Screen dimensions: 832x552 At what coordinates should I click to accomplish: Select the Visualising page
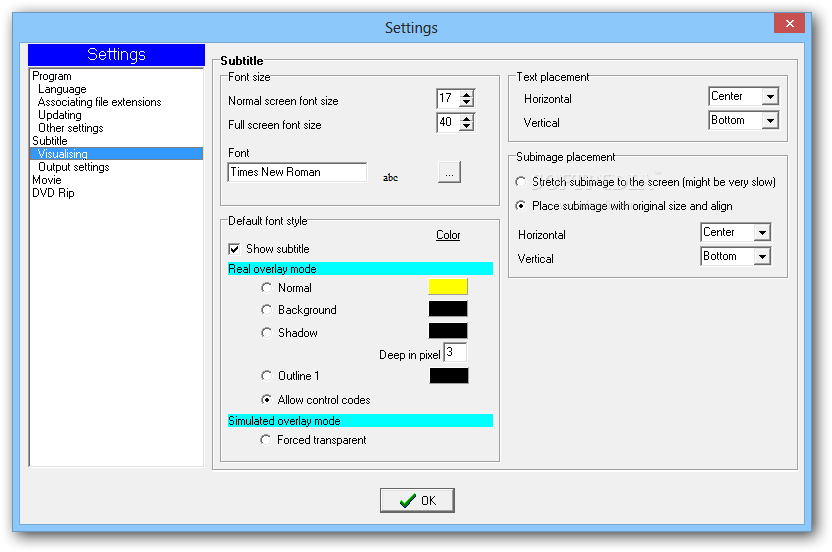click(116, 154)
